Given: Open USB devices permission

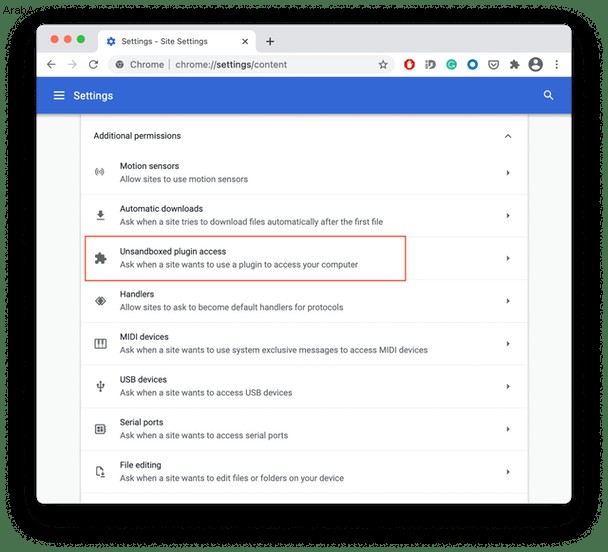Looking at the screenshot, I should (304, 386).
